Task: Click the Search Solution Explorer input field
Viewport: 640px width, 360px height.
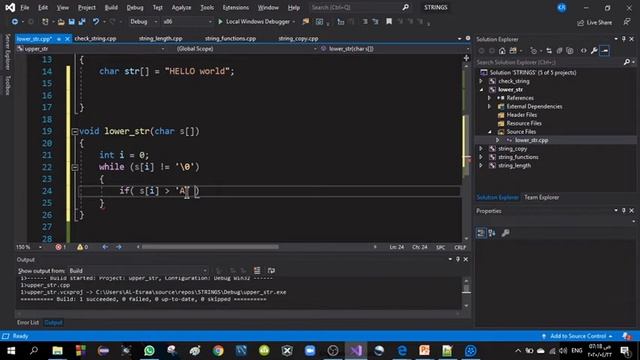Action: [549, 62]
